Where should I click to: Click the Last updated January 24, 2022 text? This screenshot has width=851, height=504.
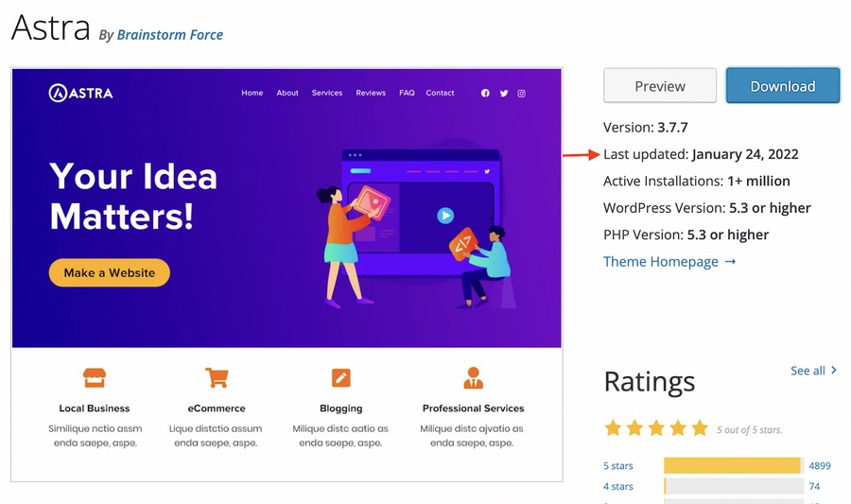point(701,154)
